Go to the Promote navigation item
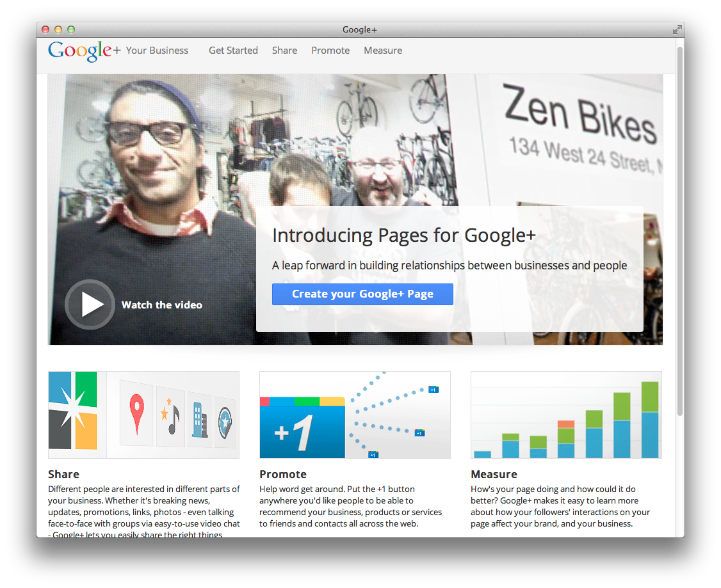The width and height of the screenshot is (721, 588). (x=330, y=51)
